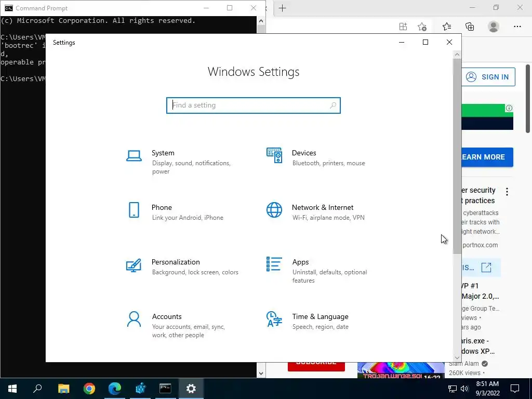Open the Apps list icon

(x=274, y=264)
